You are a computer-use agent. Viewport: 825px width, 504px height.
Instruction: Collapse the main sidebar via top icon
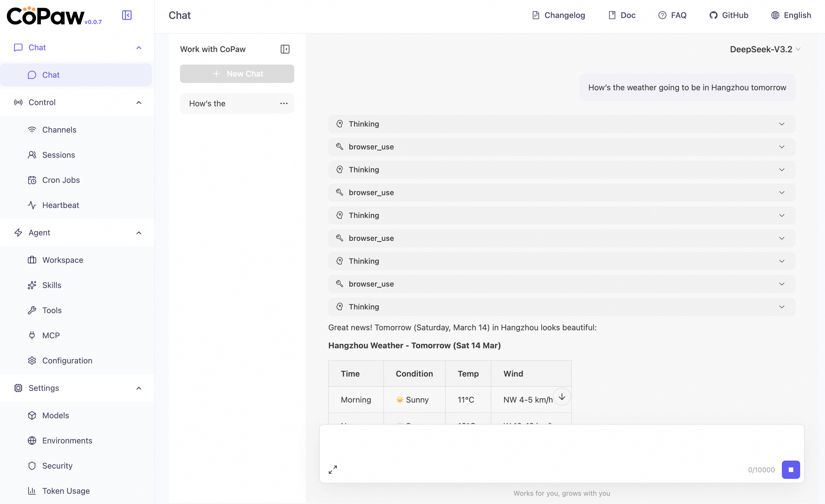127,15
